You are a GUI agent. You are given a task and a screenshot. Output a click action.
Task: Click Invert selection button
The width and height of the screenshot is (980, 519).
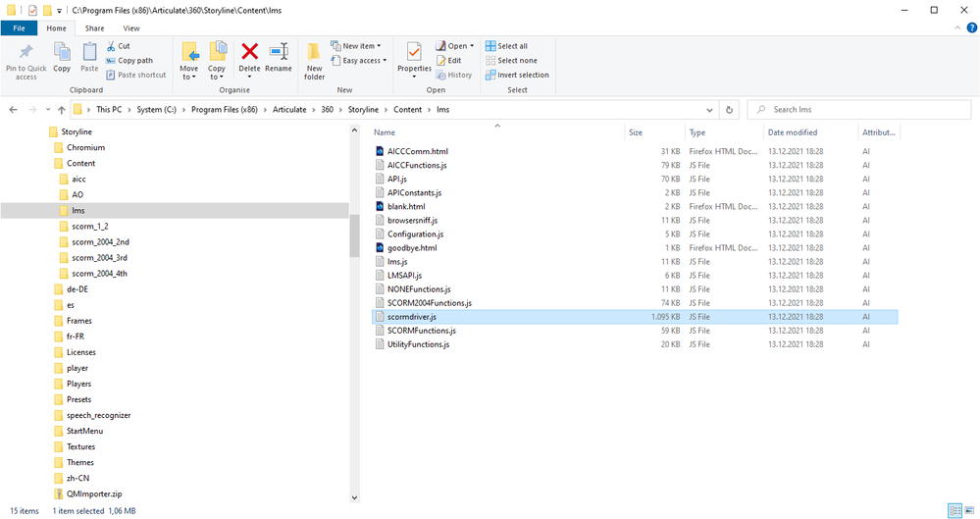point(522,75)
